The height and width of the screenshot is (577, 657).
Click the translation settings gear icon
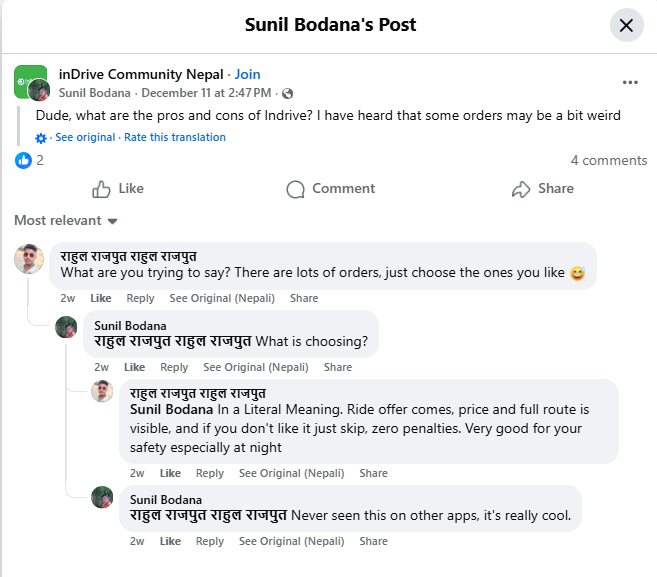point(41,138)
